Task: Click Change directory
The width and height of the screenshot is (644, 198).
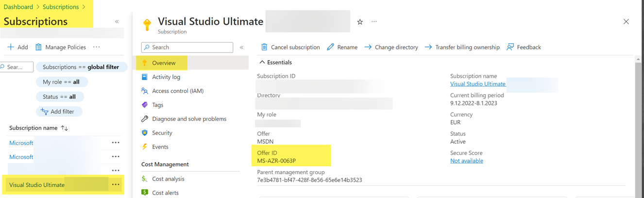Action: tap(391, 47)
